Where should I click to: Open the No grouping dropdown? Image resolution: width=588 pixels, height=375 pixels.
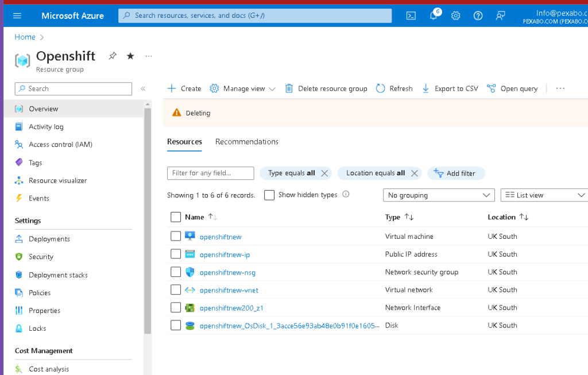pos(439,195)
